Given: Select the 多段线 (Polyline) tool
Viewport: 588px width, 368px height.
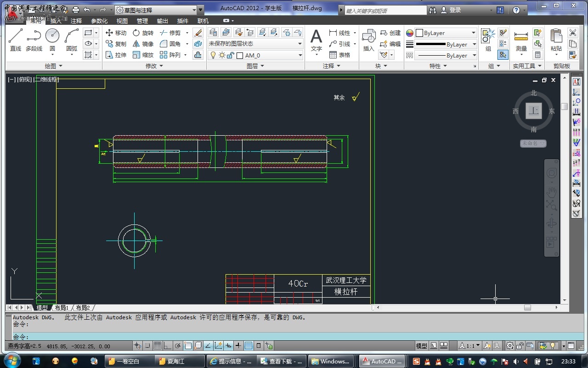Looking at the screenshot, I should [x=34, y=40].
